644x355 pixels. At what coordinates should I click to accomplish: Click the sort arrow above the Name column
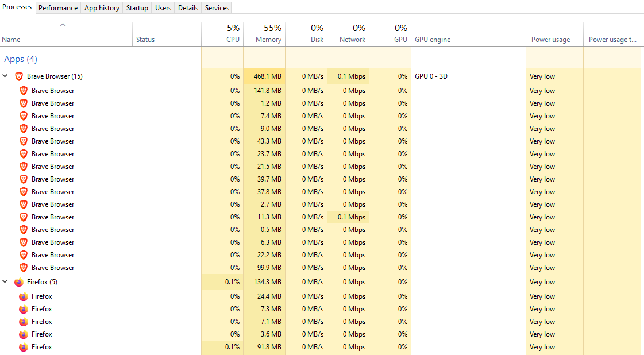click(63, 25)
